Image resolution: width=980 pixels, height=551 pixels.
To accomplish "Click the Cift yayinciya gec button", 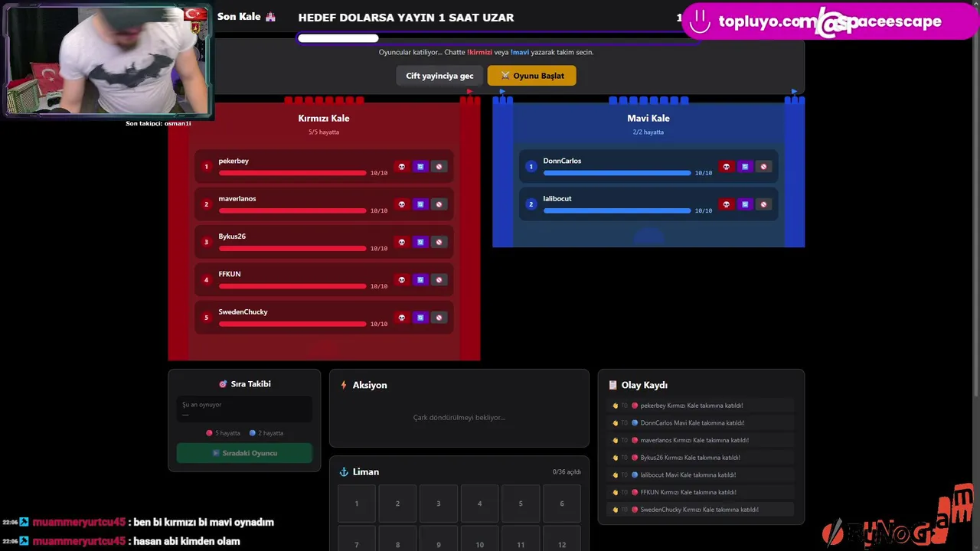I will point(439,76).
